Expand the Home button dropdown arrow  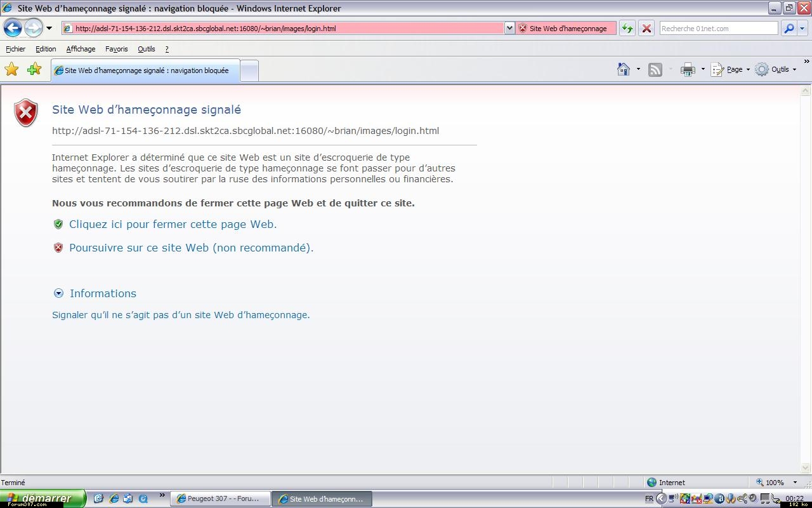[638, 69]
